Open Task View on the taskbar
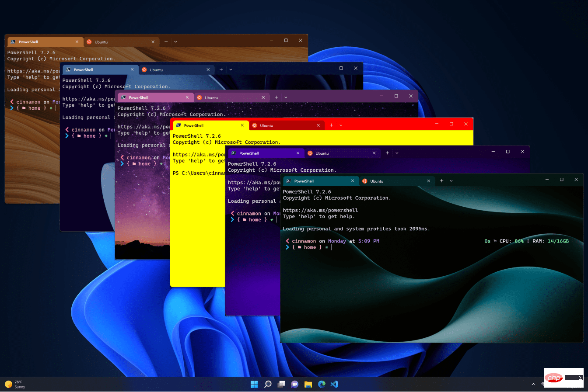 pos(281,384)
